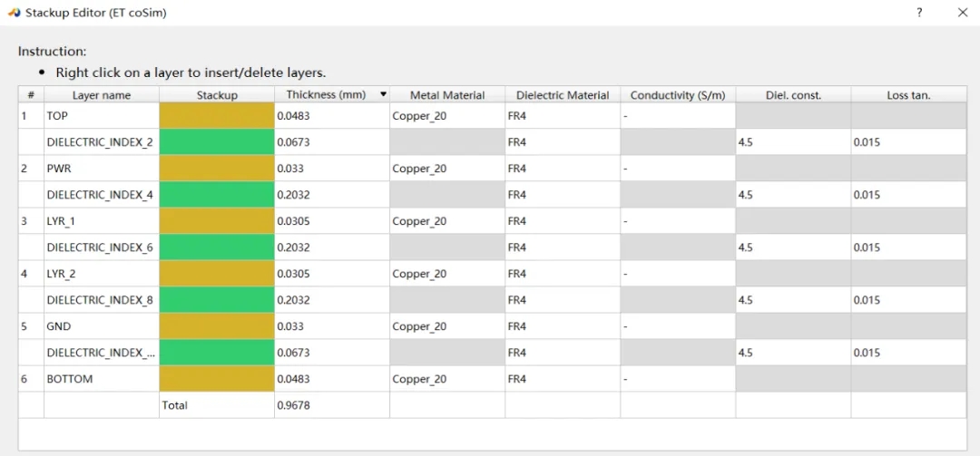The width and height of the screenshot is (980, 456).
Task: Click green swatch for DIELECTRIC_INDEX_2
Action: [x=217, y=142]
